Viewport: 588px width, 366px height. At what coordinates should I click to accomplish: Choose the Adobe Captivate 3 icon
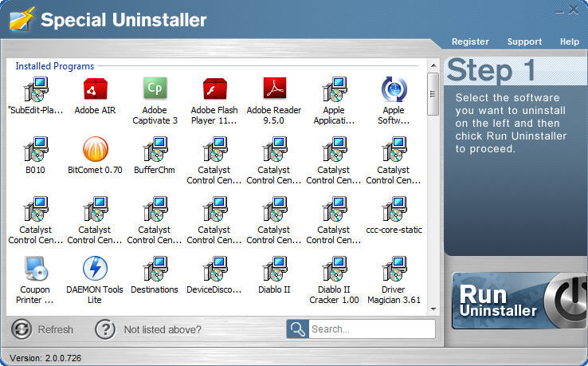coord(155,89)
